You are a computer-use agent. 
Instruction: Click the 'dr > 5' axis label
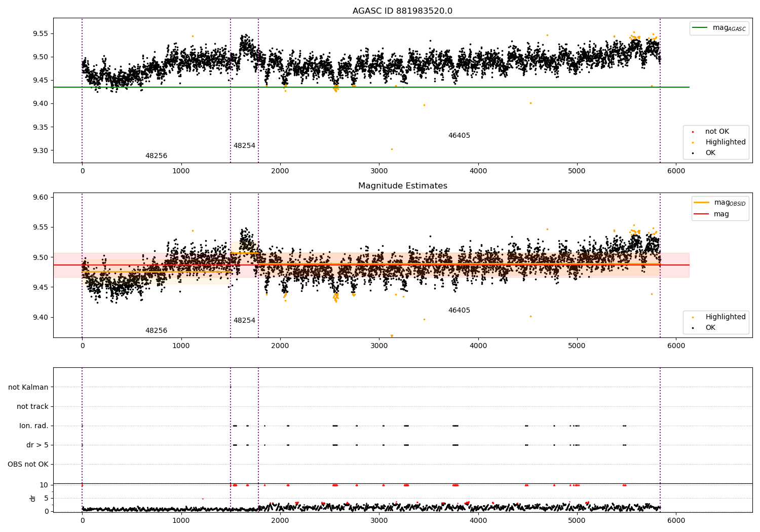pyautogui.click(x=37, y=445)
